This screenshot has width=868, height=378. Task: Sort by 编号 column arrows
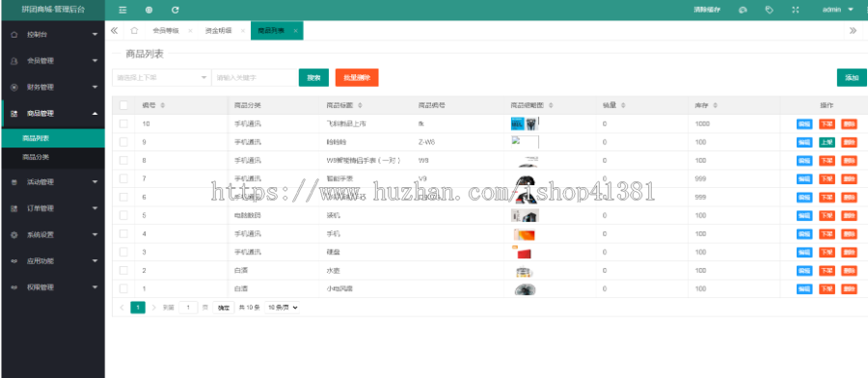(x=162, y=105)
